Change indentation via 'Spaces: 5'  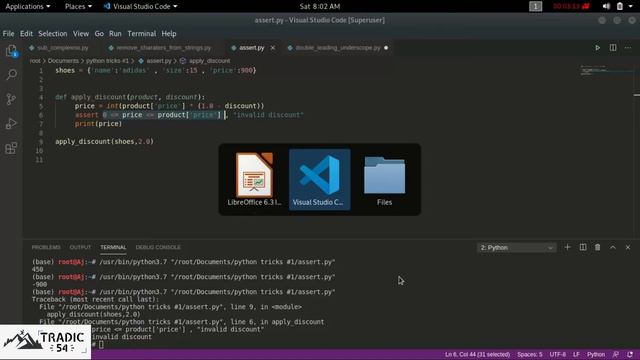pyautogui.click(x=530, y=354)
